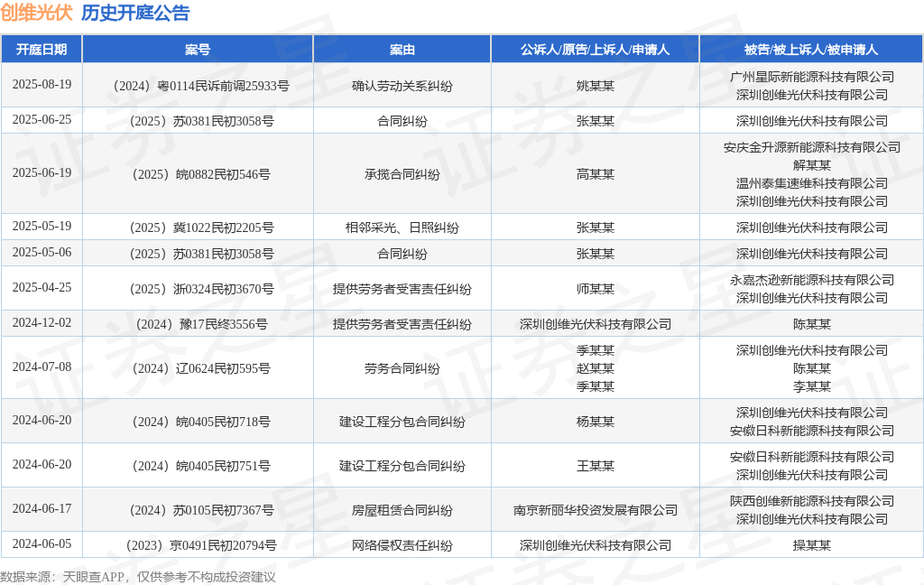Select defendant 安庆金升源新能源科技有限公司
Viewport: 924px width, 585px height.
(x=811, y=147)
